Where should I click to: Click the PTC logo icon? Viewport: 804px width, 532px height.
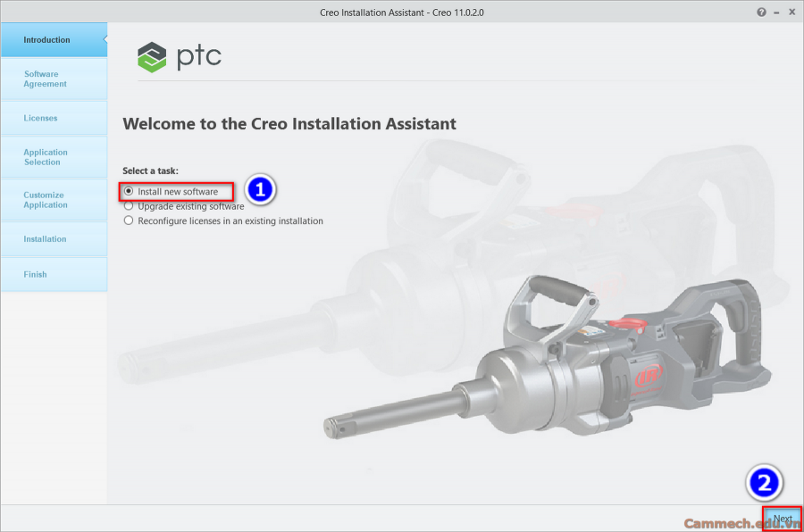[153, 56]
